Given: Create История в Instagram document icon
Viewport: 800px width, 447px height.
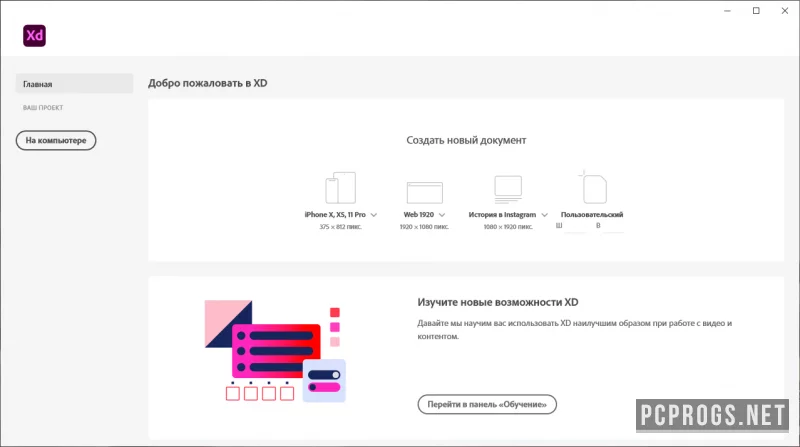Looking at the screenshot, I should 508,189.
